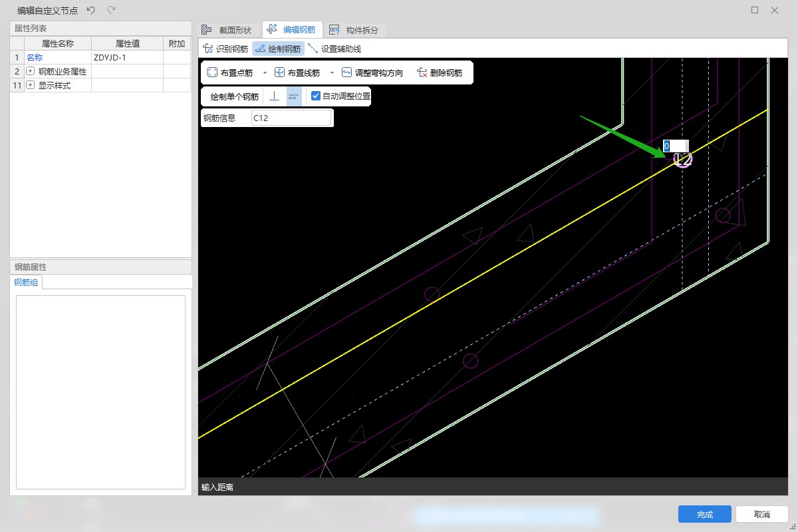
Task: Choose the 设置辅助线 auxiliary line tool
Action: tap(334, 49)
